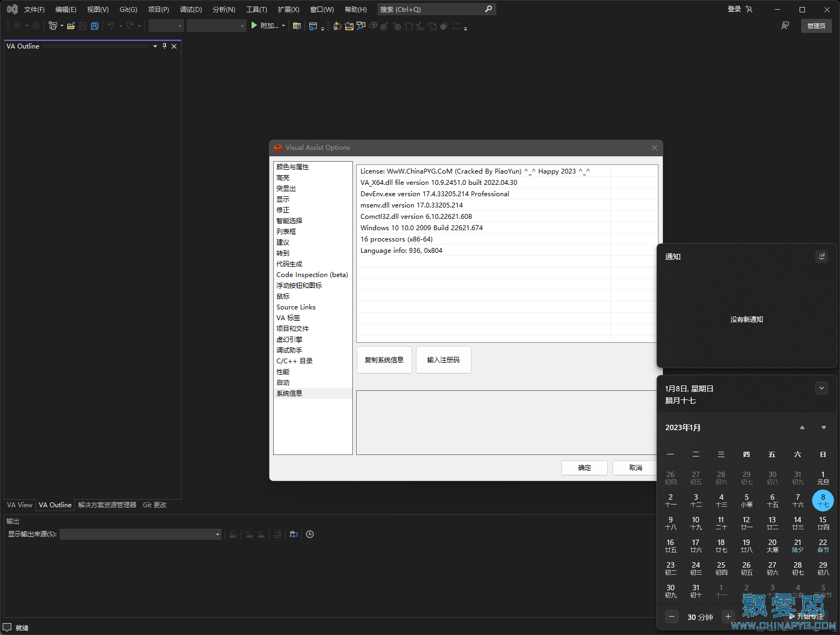This screenshot has height=635, width=840.
Task: Click the search magnifier icon
Action: pos(488,9)
